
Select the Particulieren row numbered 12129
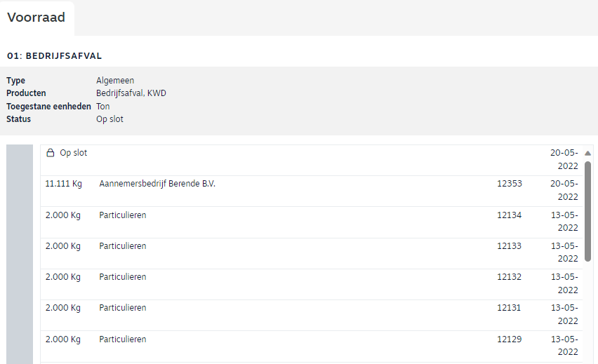coord(123,339)
